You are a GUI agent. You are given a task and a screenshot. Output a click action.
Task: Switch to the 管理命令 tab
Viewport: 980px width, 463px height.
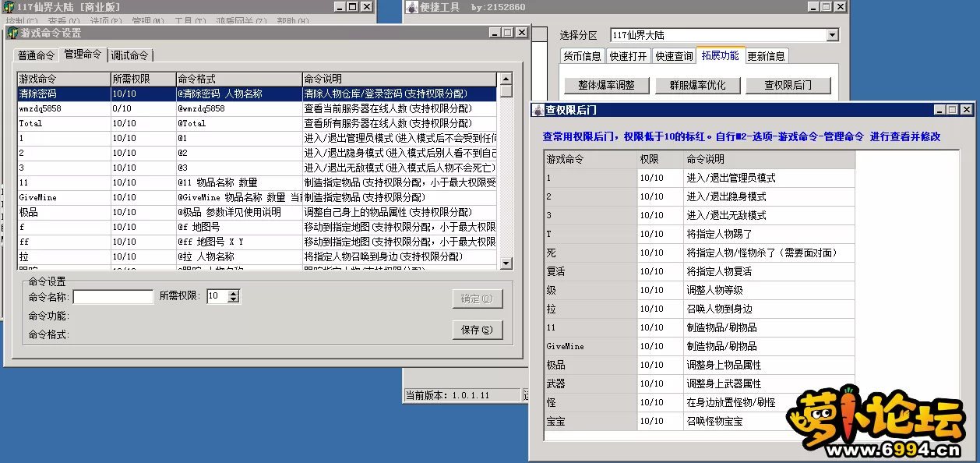point(83,55)
